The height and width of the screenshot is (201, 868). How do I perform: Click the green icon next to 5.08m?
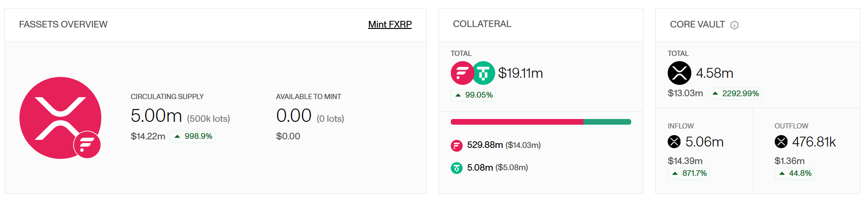click(x=456, y=168)
